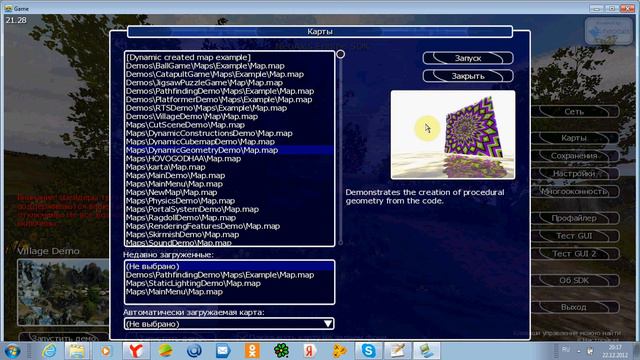This screenshot has height=360, width=640.
Task: Select Maps\MainMenu map in main list
Action: 229,184
